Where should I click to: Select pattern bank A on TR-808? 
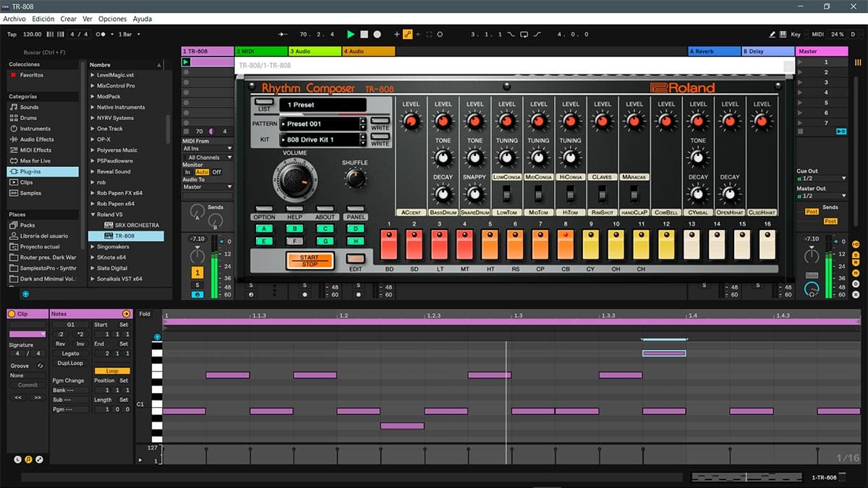tap(263, 228)
